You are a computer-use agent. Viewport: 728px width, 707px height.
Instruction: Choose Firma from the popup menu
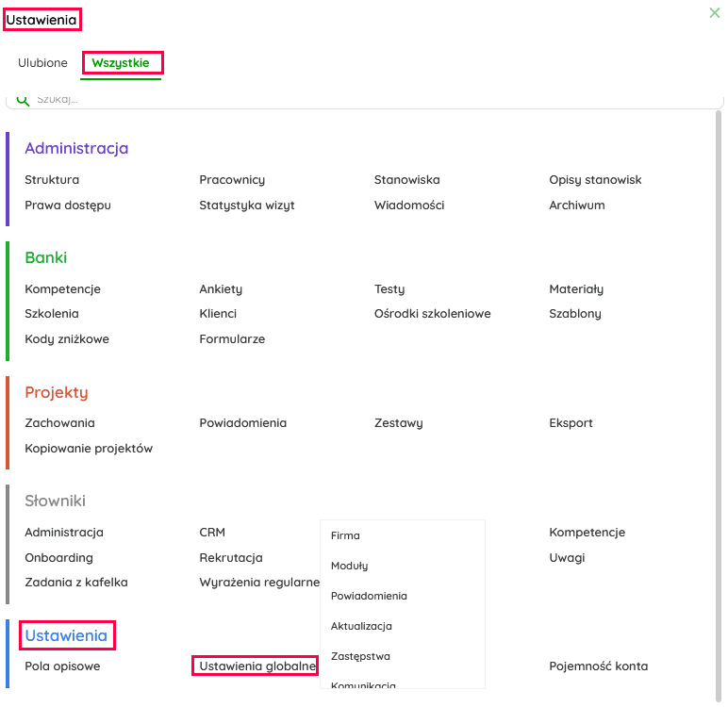pos(345,535)
